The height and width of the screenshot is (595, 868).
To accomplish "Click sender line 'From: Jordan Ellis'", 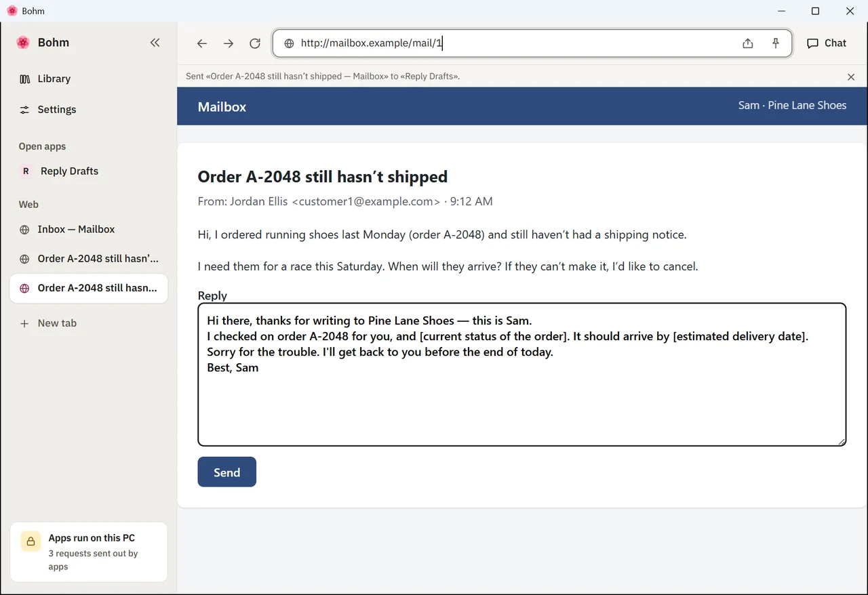I will coord(345,201).
